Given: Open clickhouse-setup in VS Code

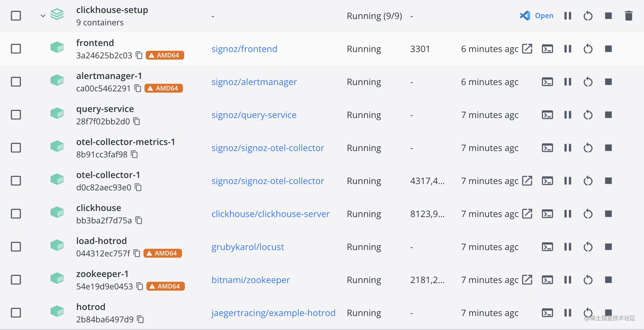Looking at the screenshot, I should tap(537, 16).
